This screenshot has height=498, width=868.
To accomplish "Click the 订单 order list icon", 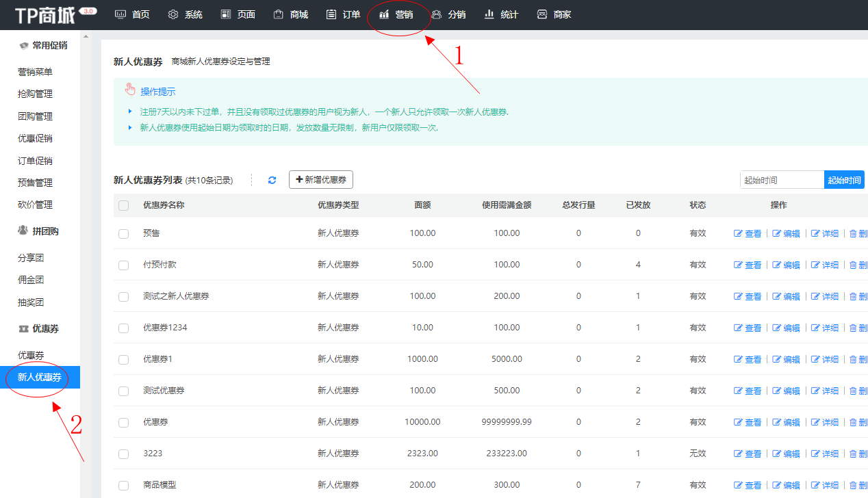I will (x=331, y=14).
